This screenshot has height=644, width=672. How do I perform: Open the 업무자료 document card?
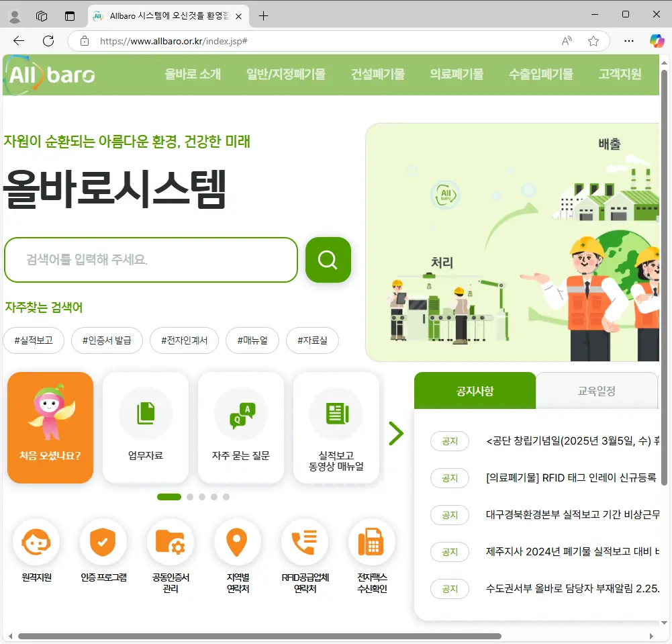[145, 427]
